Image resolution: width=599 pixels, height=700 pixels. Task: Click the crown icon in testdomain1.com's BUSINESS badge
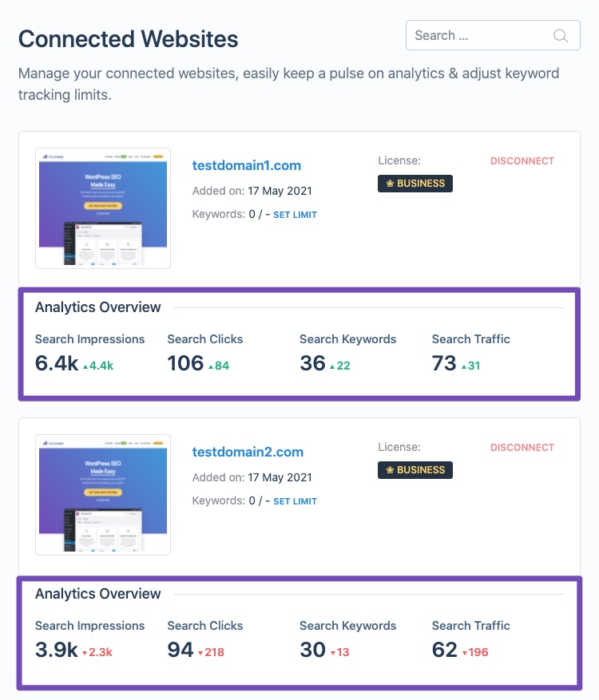[390, 184]
